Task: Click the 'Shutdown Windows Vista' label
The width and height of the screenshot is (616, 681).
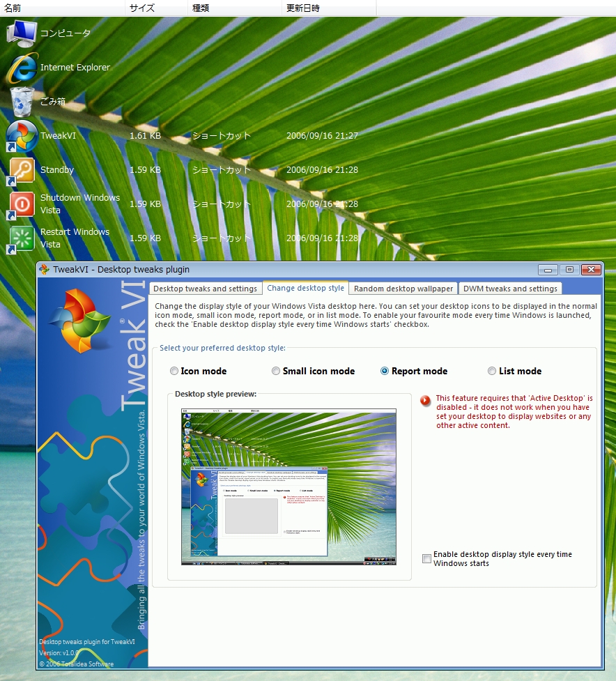Action: [80, 204]
